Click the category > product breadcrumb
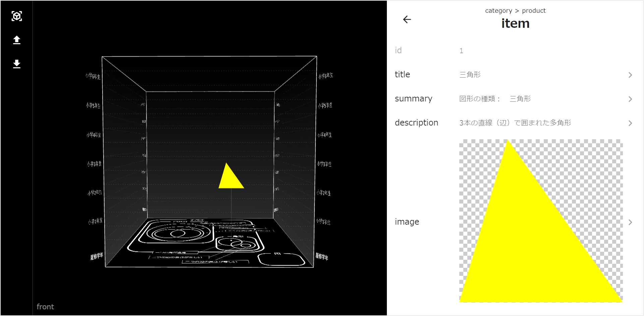644x316 pixels. tap(515, 11)
